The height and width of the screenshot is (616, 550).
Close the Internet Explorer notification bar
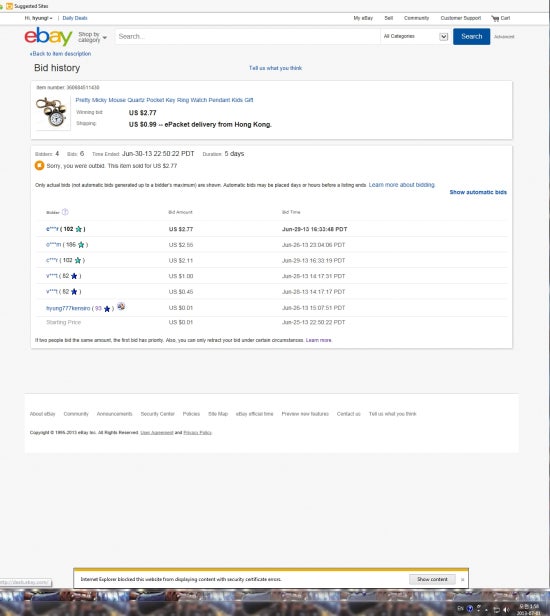(462, 579)
